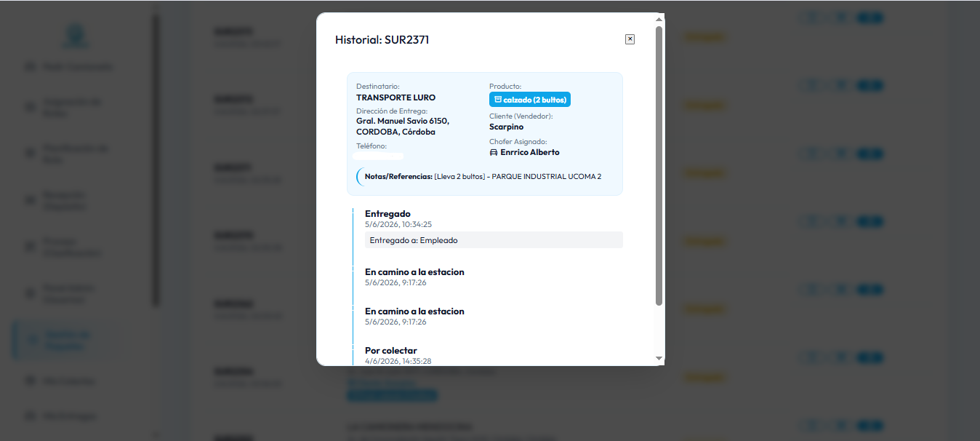980x441 pixels.
Task: Select the Historial: SUR2371 title
Action: coord(382,40)
